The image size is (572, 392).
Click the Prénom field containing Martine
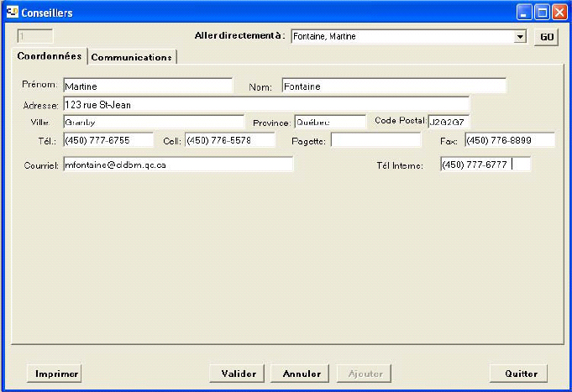[x=147, y=86]
